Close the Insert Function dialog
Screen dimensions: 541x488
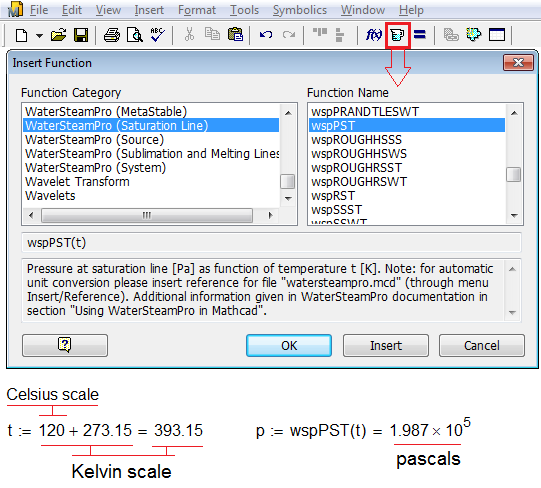518,62
